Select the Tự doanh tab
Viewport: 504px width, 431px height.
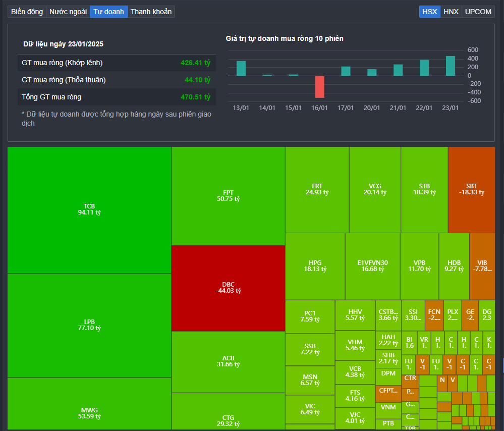[x=108, y=12]
